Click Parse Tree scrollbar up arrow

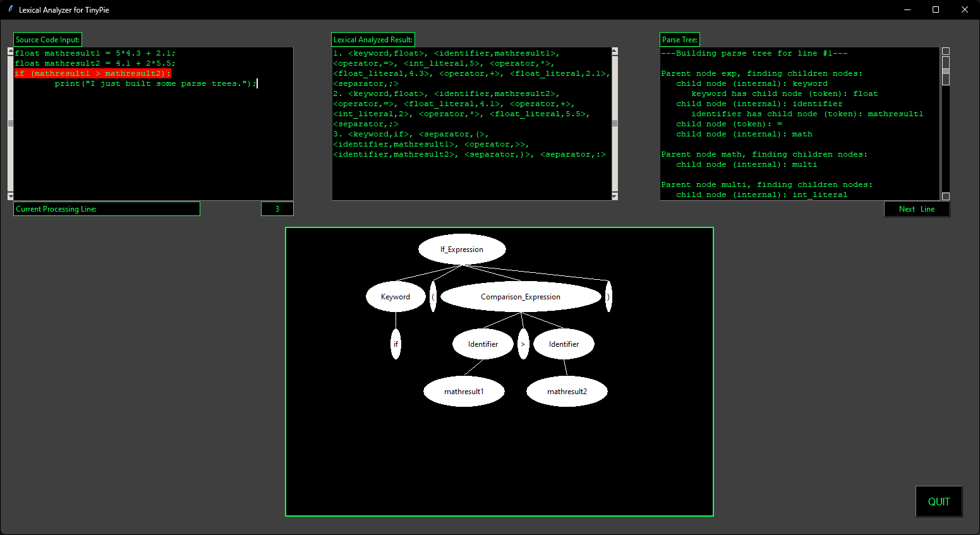(946, 51)
